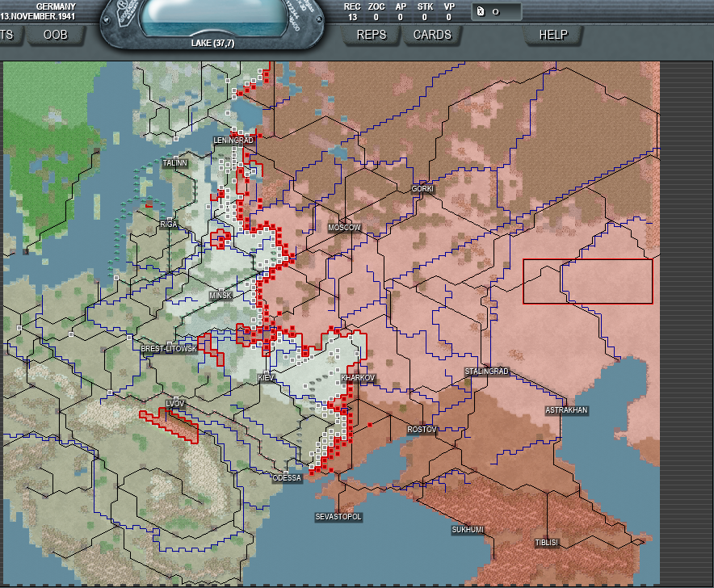Click the lake terrain preview oval
Viewport: 714px width, 588px height.
click(x=214, y=18)
